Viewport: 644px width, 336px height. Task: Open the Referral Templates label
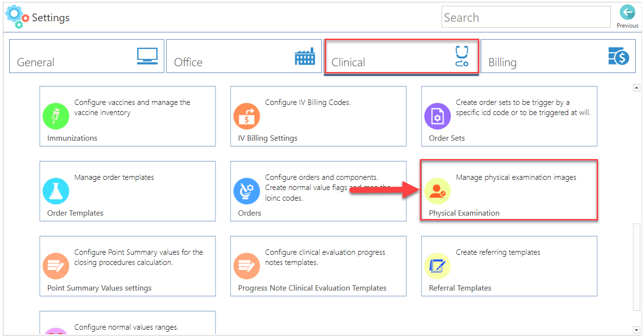[x=460, y=288]
